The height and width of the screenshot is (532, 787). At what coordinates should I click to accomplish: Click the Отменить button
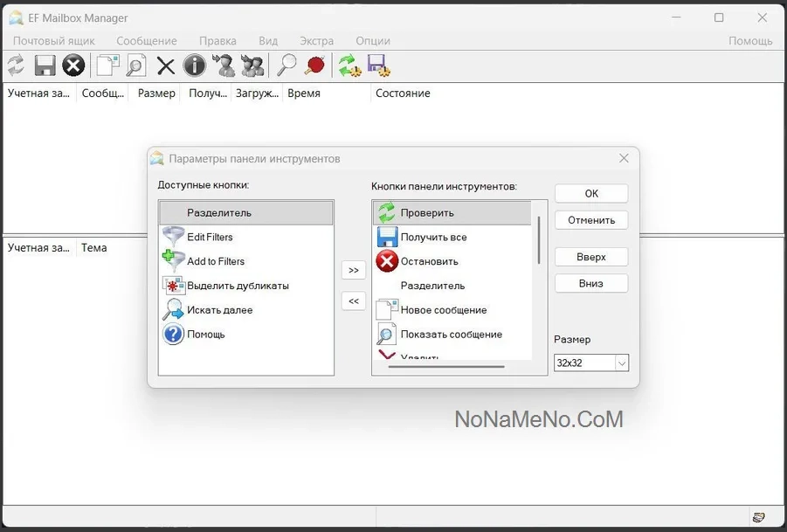tap(591, 220)
